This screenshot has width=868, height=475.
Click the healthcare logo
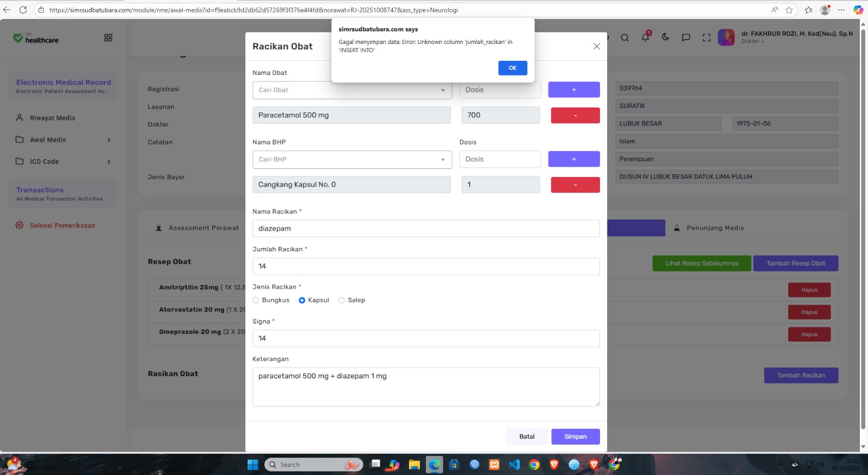36,38
